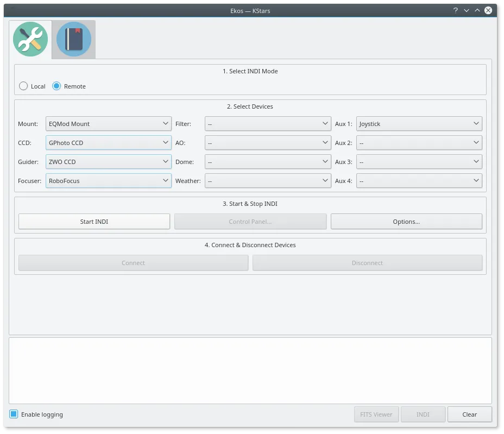
Task: Open the Guider dropdown showing ZWO CCD
Action: pos(108,162)
